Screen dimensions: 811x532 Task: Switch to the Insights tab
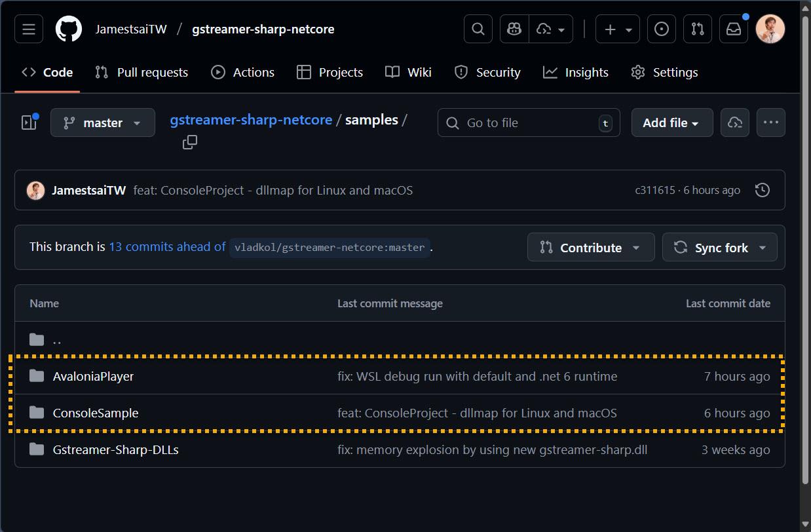576,72
